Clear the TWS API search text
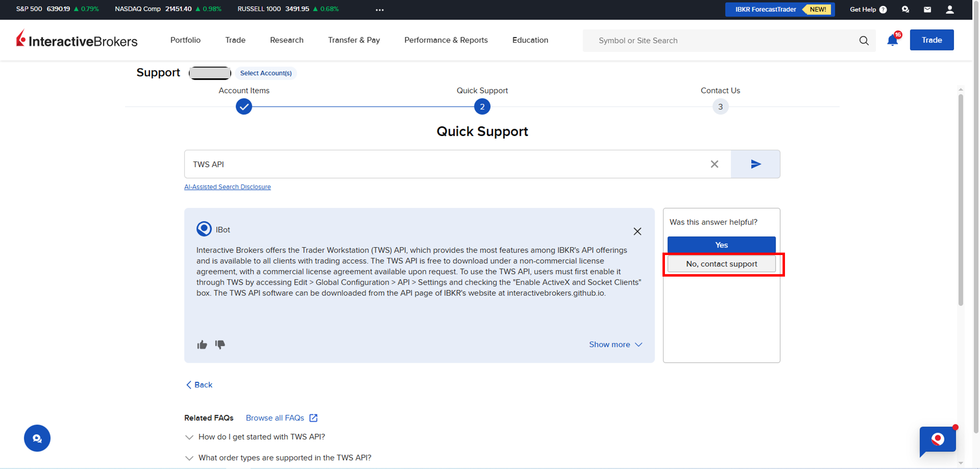Image resolution: width=980 pixels, height=469 pixels. click(714, 164)
